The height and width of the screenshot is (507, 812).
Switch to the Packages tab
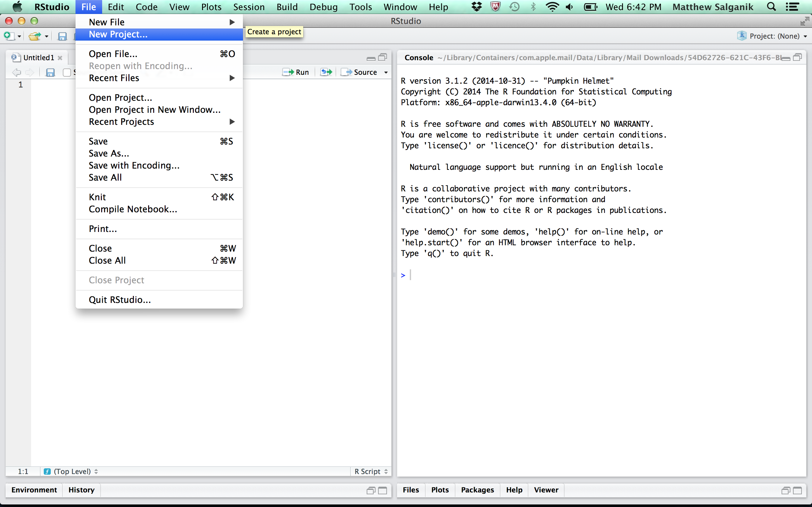477,490
